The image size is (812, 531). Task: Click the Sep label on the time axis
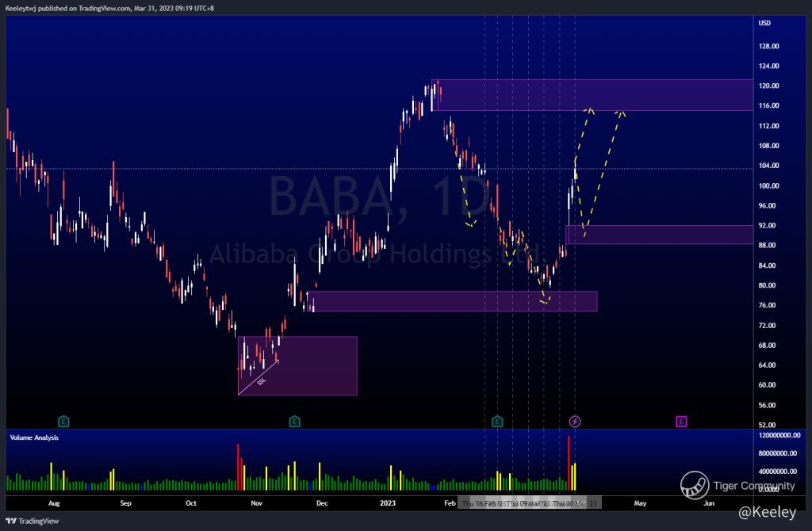pos(125,503)
